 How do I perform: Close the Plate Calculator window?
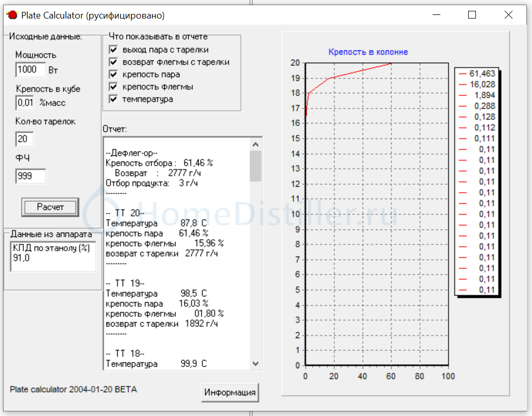[508, 15]
